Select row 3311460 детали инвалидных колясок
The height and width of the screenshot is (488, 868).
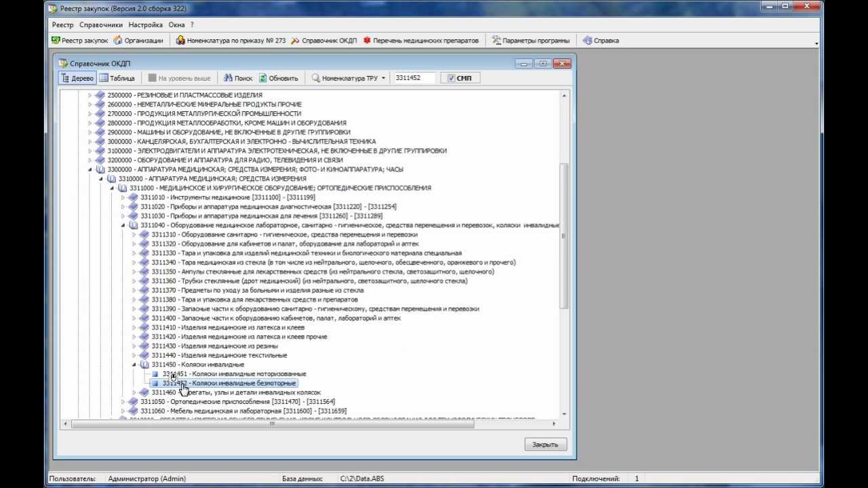[236, 392]
